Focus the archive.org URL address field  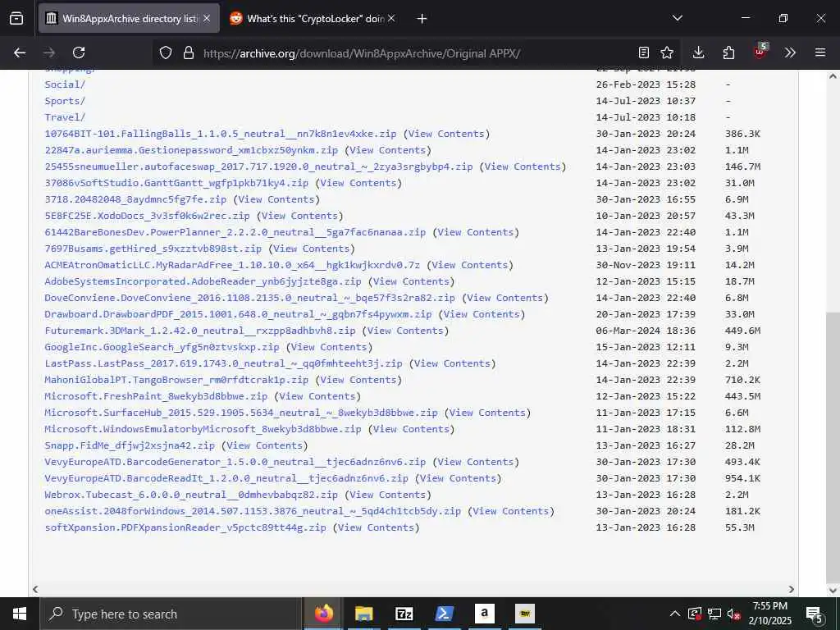click(x=362, y=53)
